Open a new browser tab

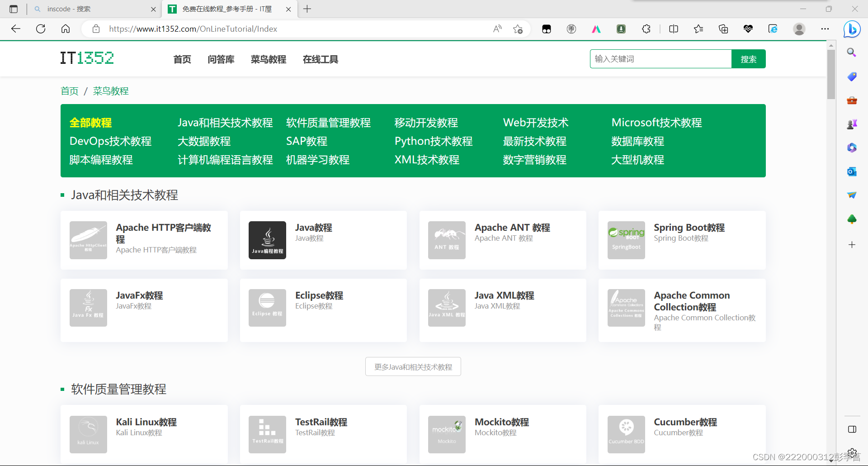click(x=307, y=9)
